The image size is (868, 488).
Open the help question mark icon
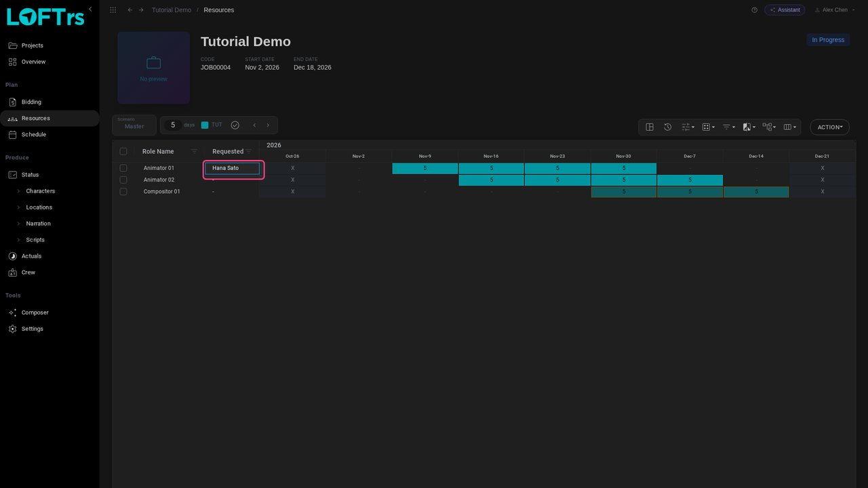[754, 10]
